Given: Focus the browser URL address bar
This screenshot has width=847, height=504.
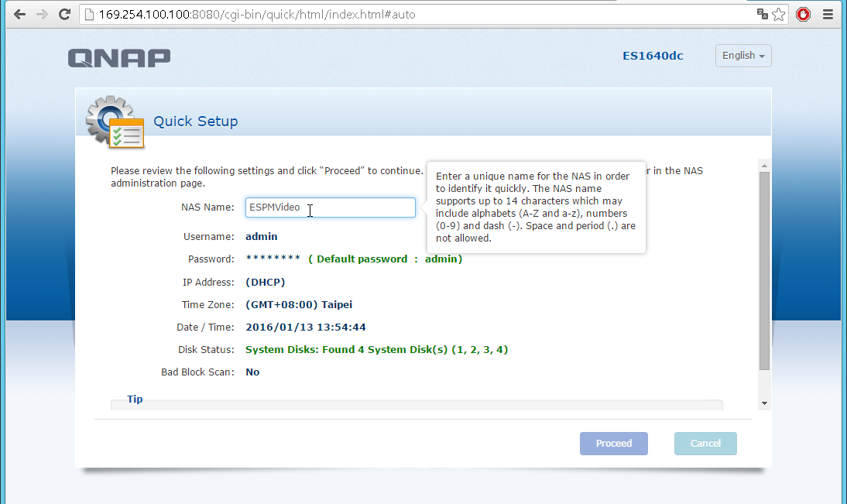Looking at the screenshot, I should click(x=418, y=14).
